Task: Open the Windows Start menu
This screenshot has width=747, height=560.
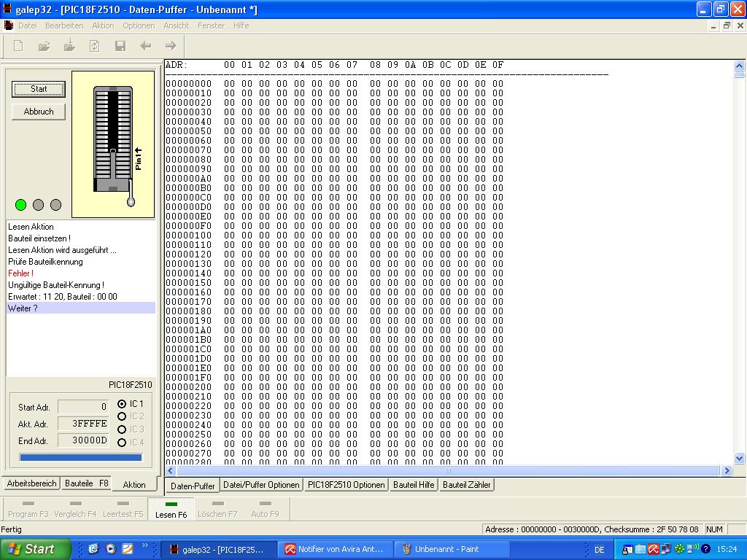Action: coord(35,549)
